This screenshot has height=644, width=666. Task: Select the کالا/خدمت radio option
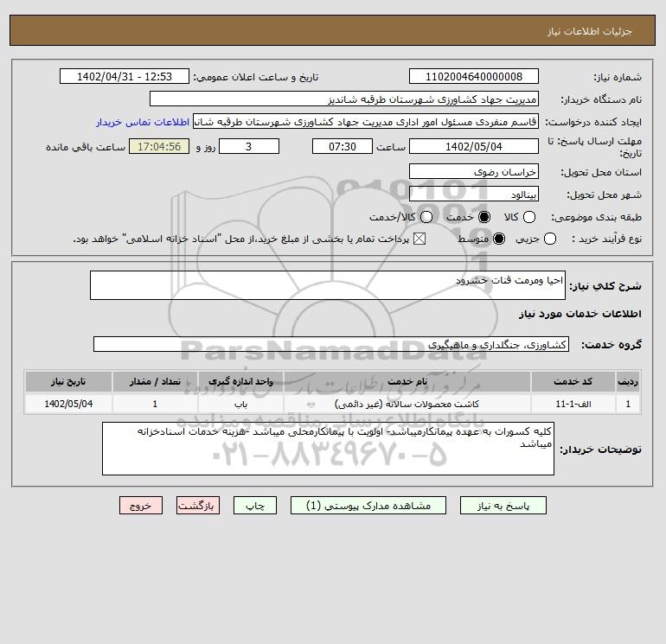coord(426,217)
